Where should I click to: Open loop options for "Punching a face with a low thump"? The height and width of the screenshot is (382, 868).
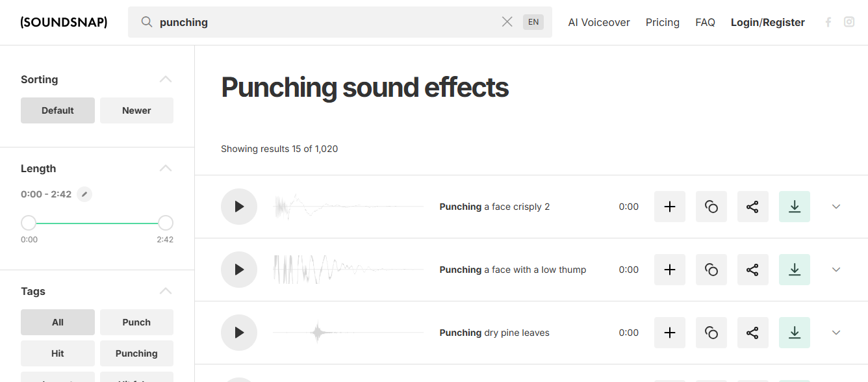point(711,269)
